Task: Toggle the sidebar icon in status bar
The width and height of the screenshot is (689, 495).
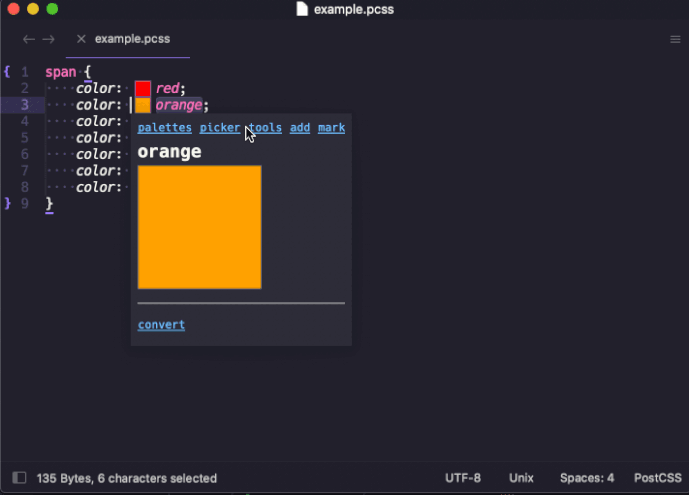Action: pyautogui.click(x=19, y=478)
